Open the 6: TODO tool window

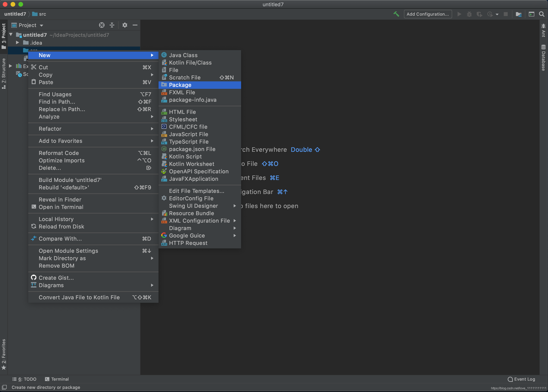pyautogui.click(x=24, y=379)
